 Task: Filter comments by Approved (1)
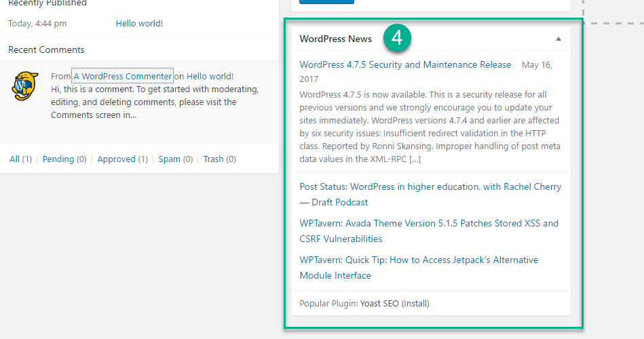pyautogui.click(x=122, y=159)
